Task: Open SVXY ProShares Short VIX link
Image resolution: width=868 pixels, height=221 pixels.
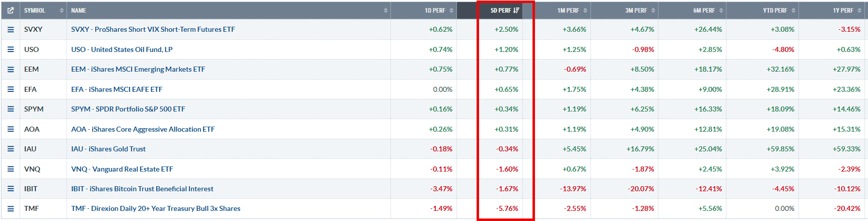Action: (x=153, y=29)
